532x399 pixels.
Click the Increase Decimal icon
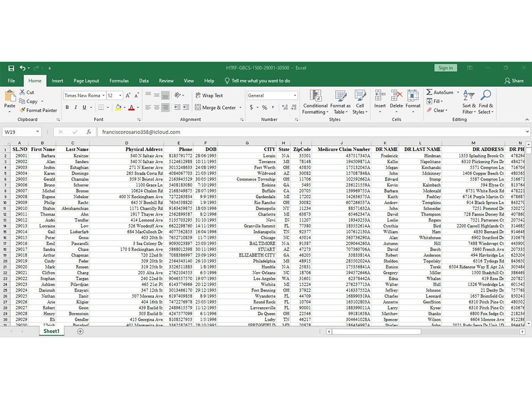click(x=285, y=107)
